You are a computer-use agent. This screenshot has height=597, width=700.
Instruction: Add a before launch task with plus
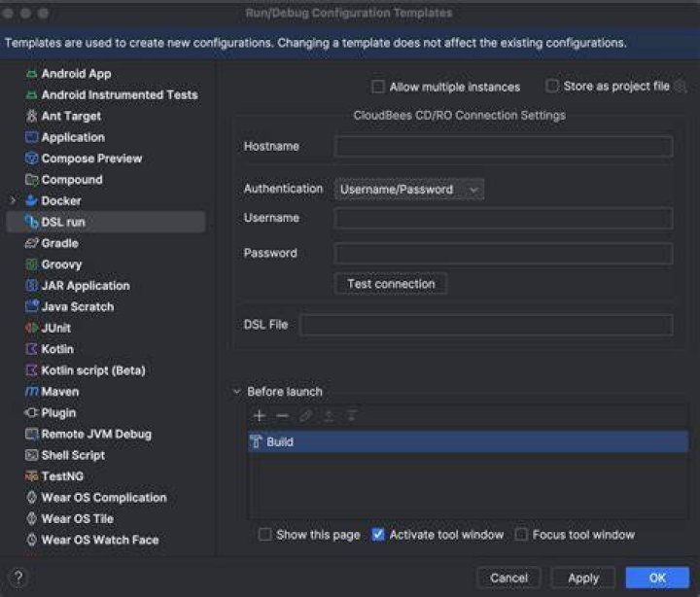pos(260,416)
